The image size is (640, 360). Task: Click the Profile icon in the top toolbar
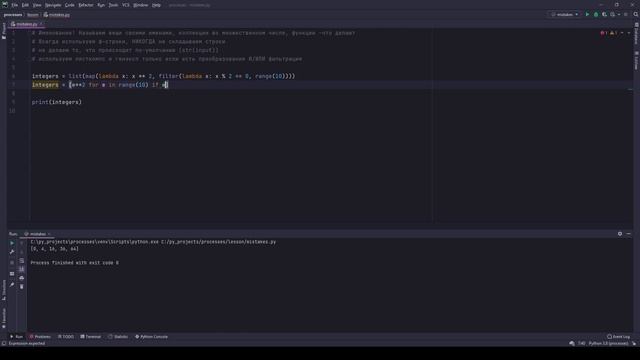point(613,14)
